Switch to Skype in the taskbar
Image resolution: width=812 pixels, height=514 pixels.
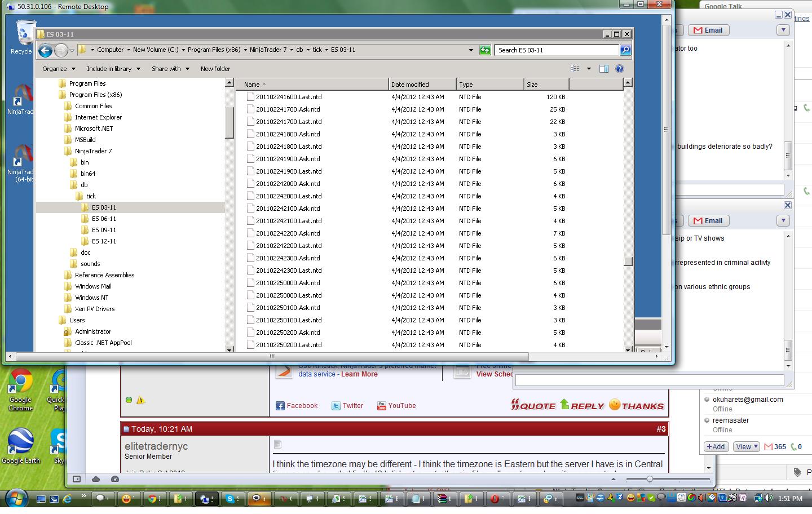click(x=232, y=499)
